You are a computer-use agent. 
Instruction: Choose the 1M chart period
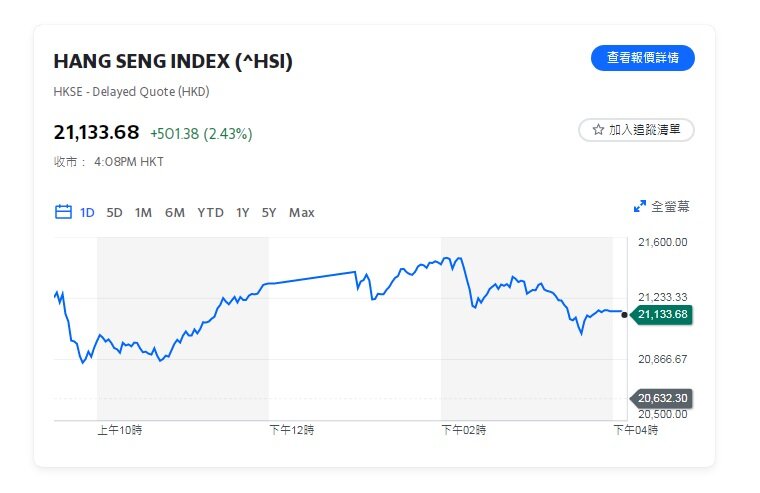click(143, 212)
